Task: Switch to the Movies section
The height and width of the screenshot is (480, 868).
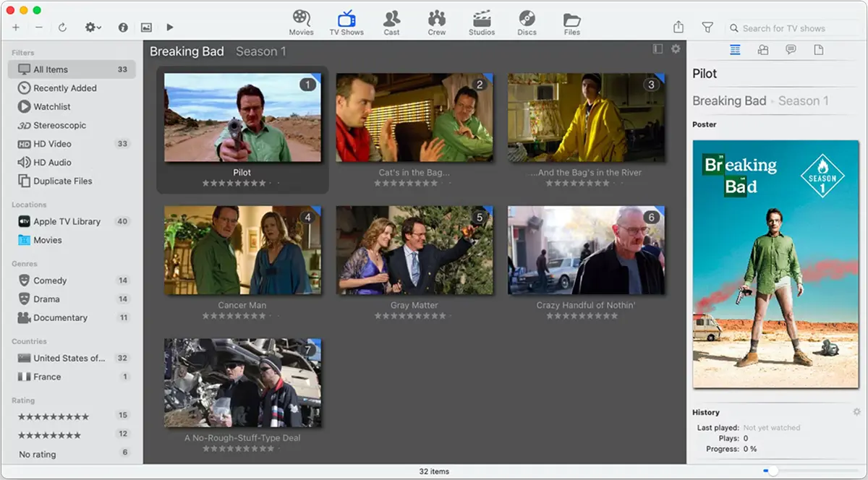Action: click(x=302, y=22)
